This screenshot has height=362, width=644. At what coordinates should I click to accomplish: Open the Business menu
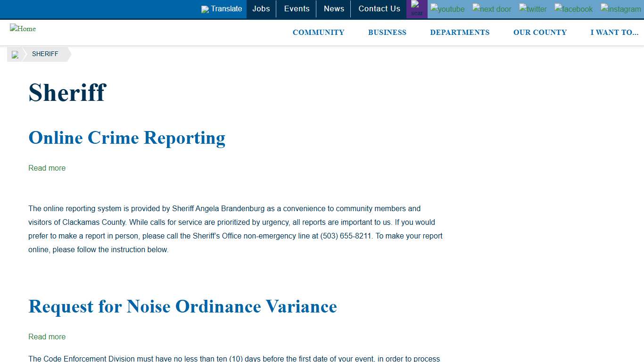click(387, 33)
